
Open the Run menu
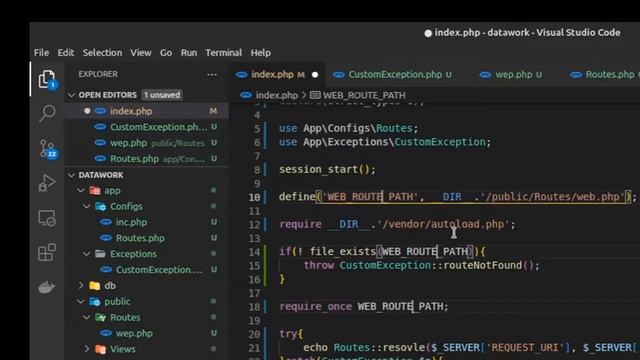tap(189, 53)
